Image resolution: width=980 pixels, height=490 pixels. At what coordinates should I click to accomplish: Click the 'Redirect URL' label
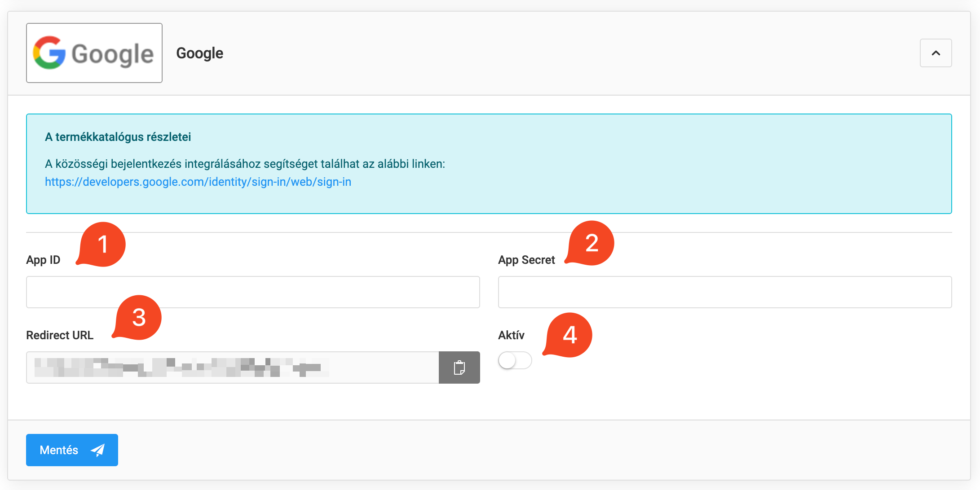click(60, 335)
